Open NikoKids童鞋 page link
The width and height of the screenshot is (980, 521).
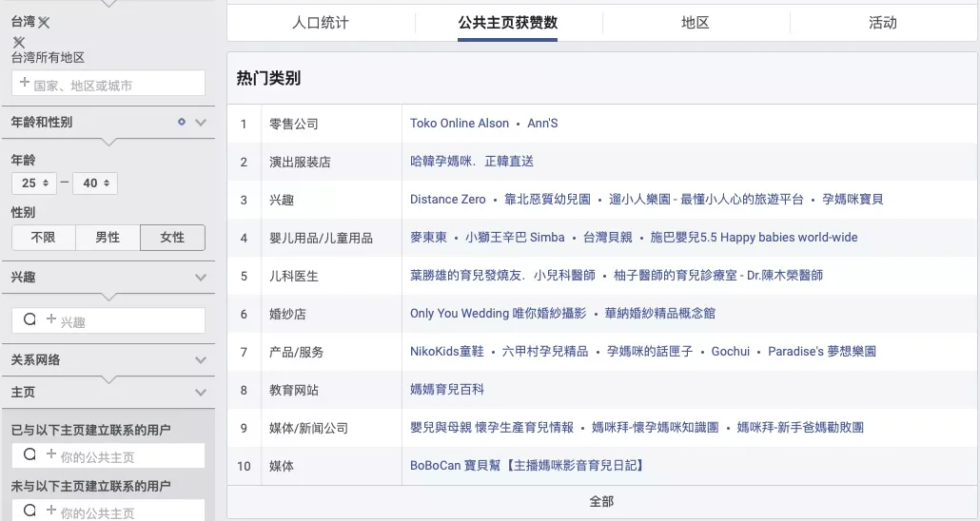pyautogui.click(x=447, y=352)
